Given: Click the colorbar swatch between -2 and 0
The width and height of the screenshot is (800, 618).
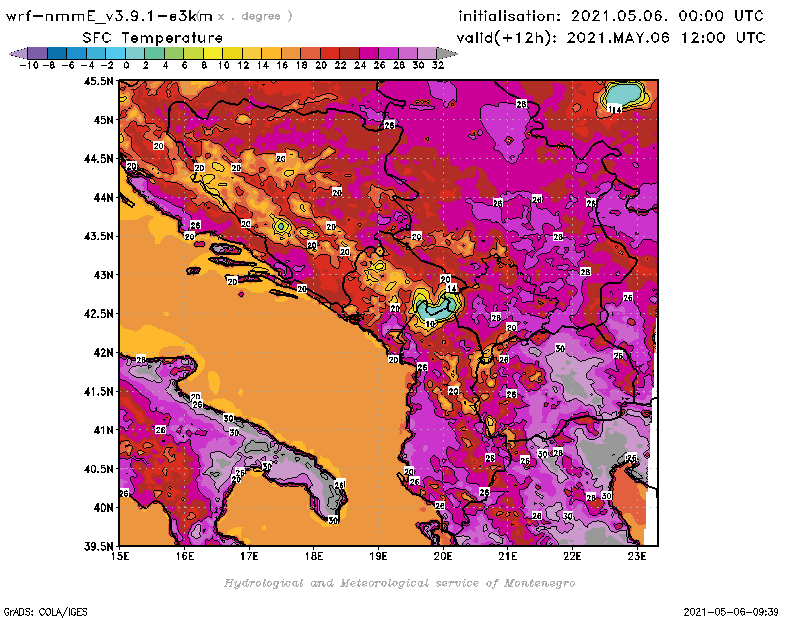Looking at the screenshot, I should point(114,52).
